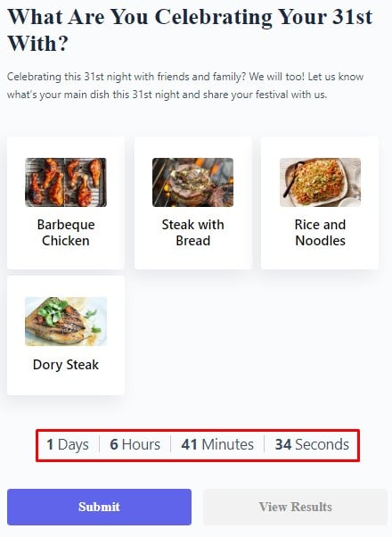392x537 pixels.
Task: Select the Barbeque Chicken option card
Action: [66, 202]
